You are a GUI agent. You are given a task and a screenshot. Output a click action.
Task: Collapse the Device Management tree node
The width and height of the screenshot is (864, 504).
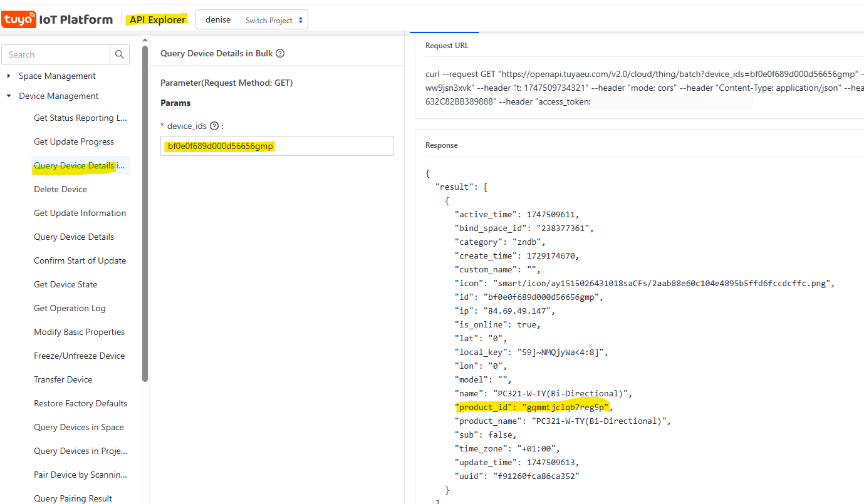pyautogui.click(x=9, y=96)
